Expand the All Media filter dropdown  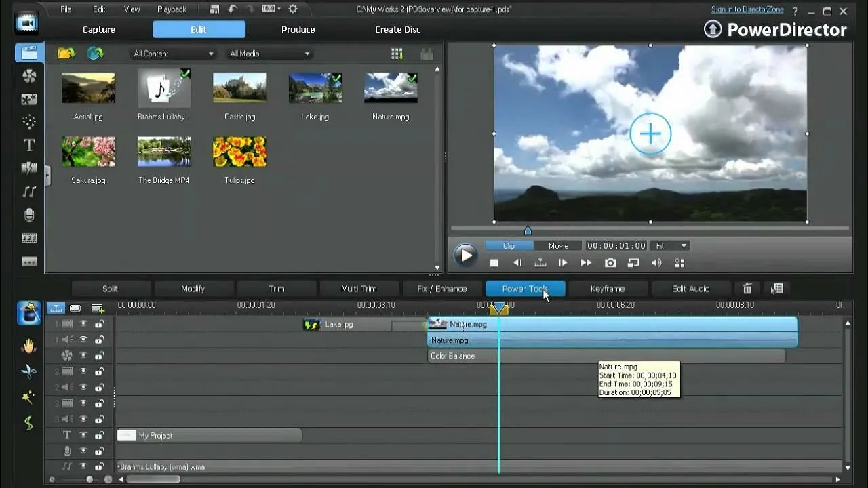(269, 54)
